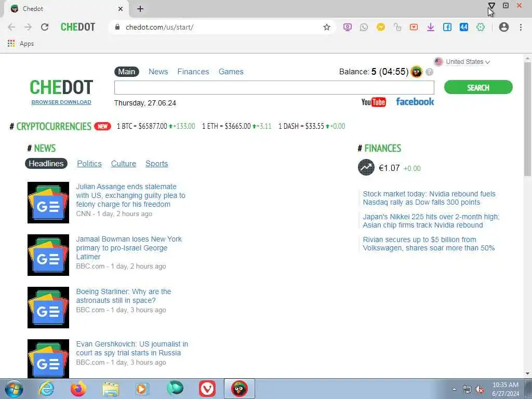The image size is (532, 399).
Task: Open a new tab with the plus button
Action: point(140,9)
